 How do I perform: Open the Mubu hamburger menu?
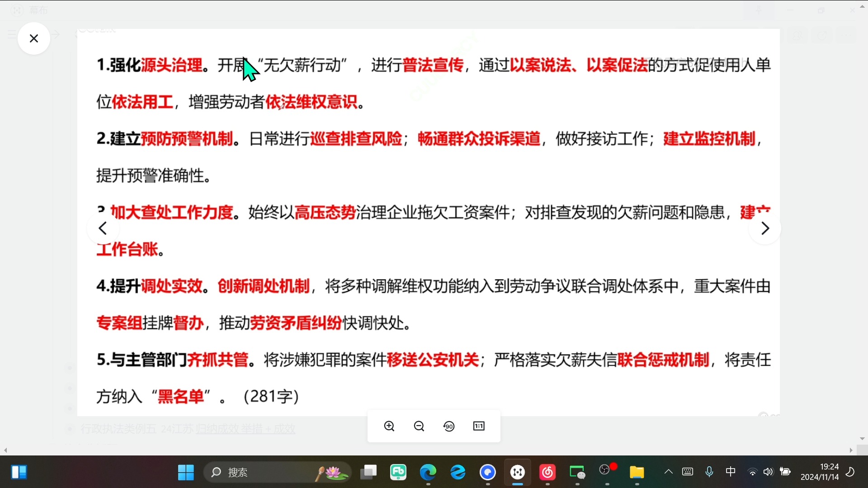(11, 34)
